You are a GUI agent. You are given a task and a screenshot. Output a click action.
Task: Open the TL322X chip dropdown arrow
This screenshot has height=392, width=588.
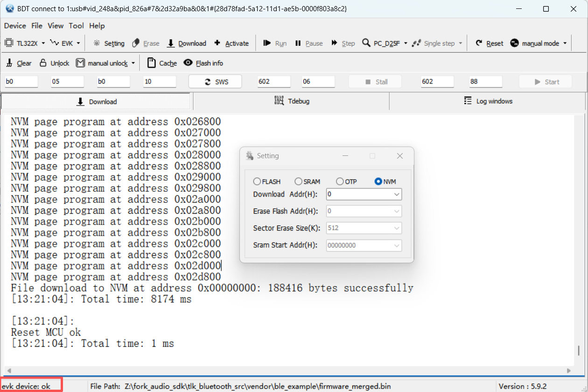(43, 43)
